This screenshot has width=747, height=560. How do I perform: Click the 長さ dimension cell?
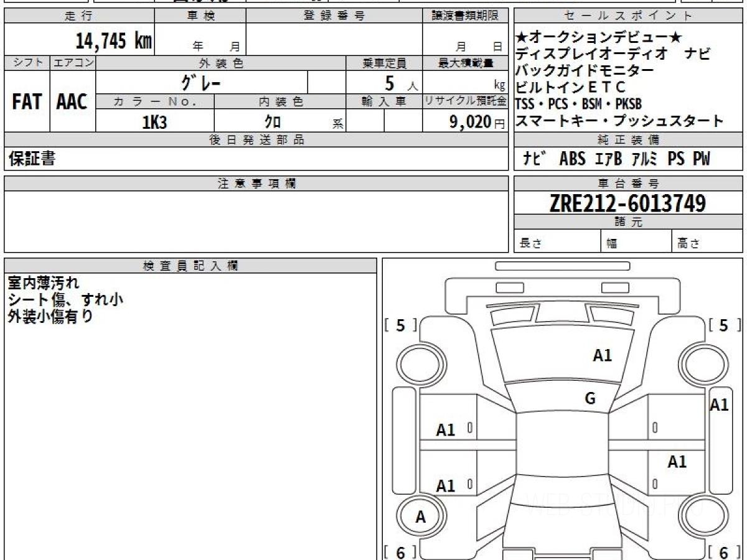(557, 241)
